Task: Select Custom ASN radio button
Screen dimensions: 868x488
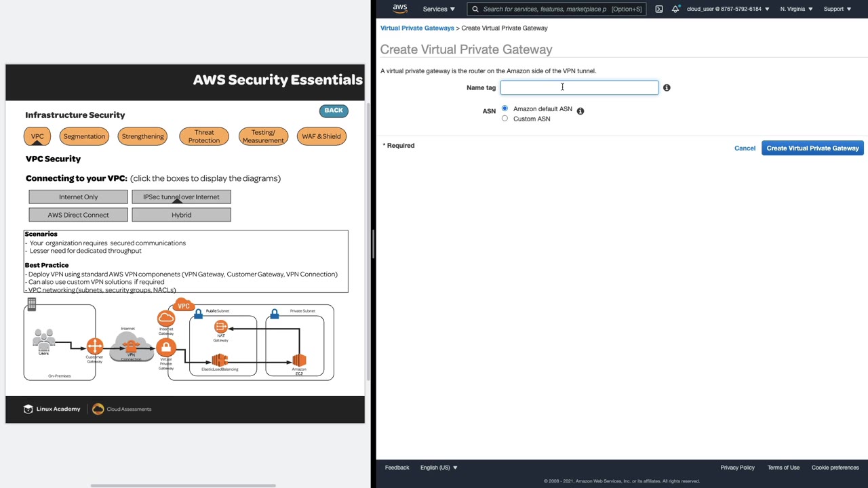Action: click(x=505, y=119)
